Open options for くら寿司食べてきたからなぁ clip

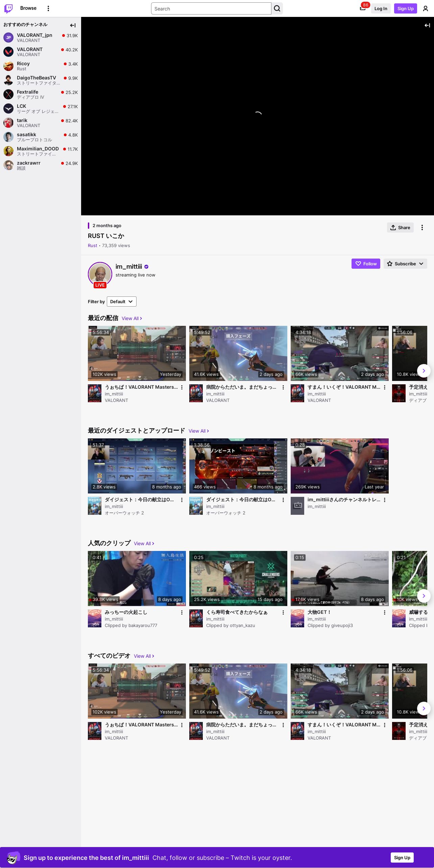[x=283, y=612]
